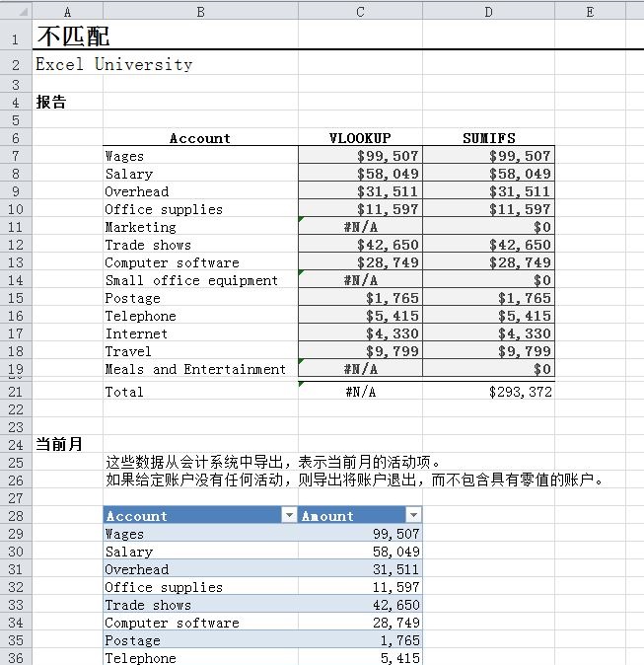Screen dimensions: 644x665
Task: Click the note starting '如果给定账户没有任何活动'
Action: pos(354,480)
